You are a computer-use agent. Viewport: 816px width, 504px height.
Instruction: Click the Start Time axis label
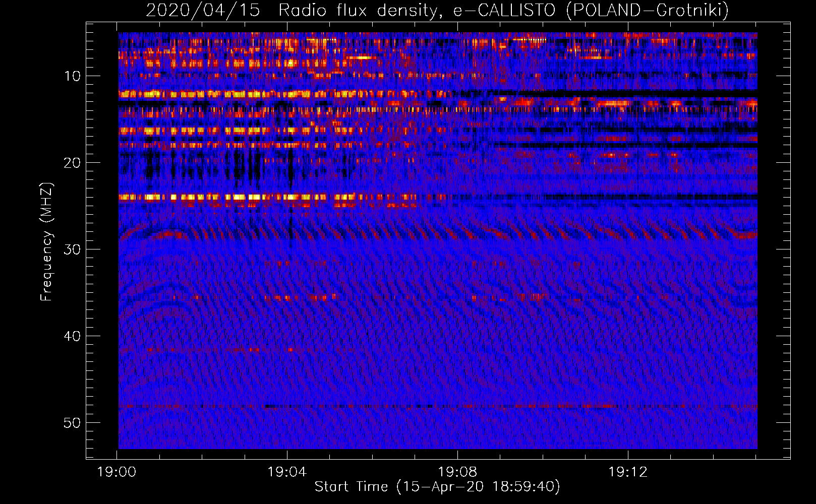437,487
